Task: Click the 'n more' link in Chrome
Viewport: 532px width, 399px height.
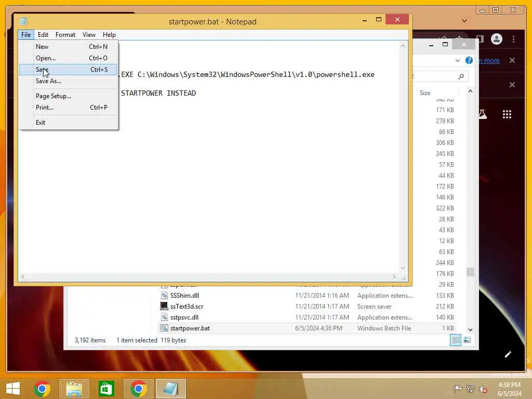Action: [489, 61]
